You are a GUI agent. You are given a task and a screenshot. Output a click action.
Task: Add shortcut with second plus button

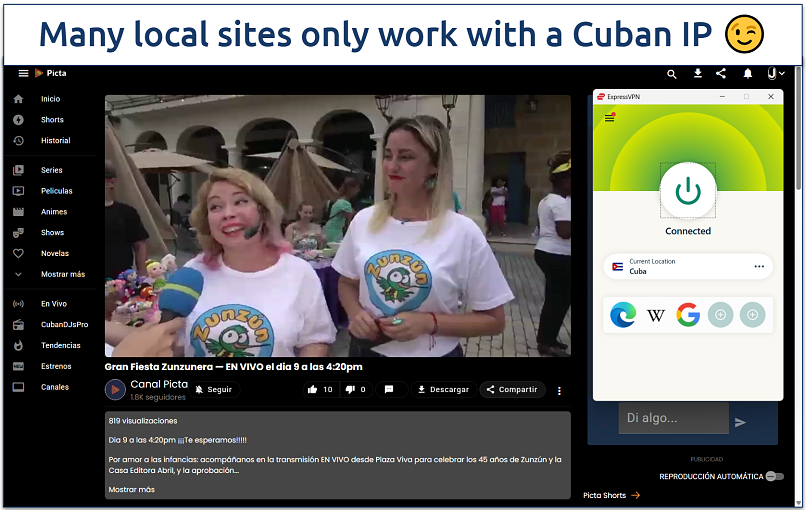point(753,315)
